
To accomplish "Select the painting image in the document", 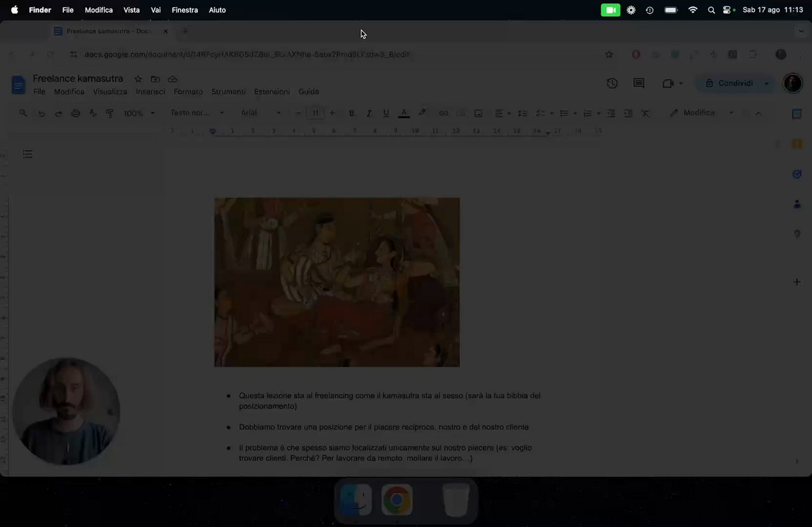I will [x=337, y=282].
